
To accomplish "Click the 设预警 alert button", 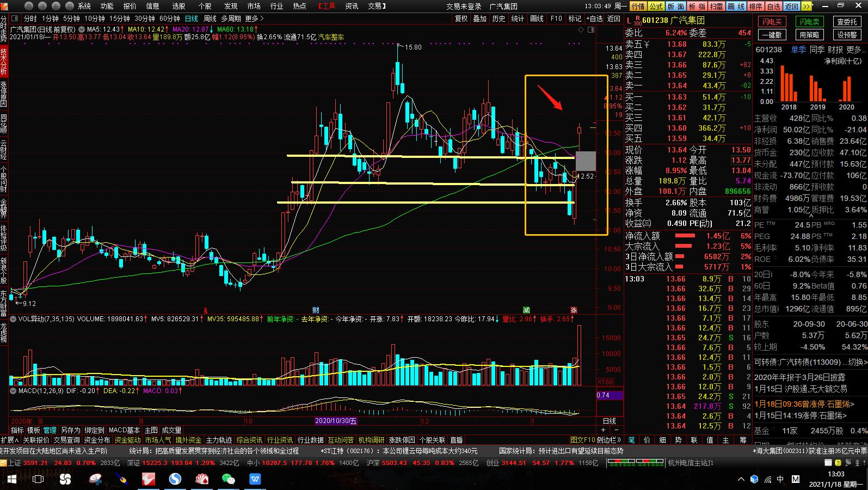I will [x=847, y=35].
